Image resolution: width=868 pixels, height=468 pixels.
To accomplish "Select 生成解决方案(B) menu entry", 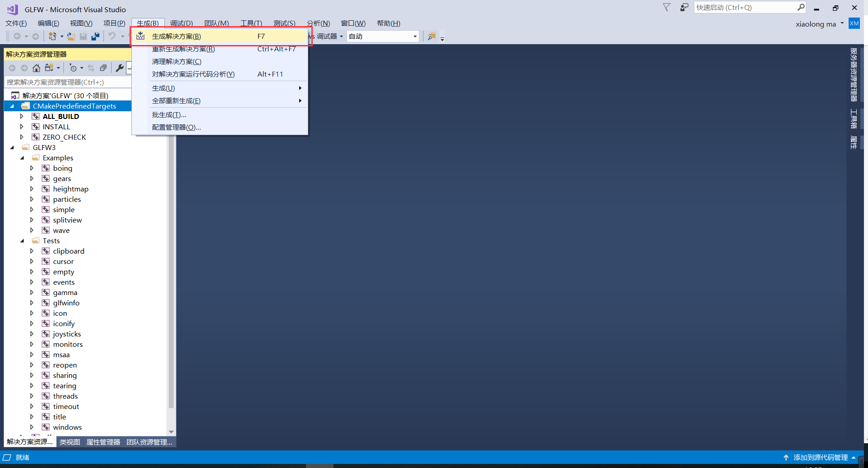I will [220, 36].
